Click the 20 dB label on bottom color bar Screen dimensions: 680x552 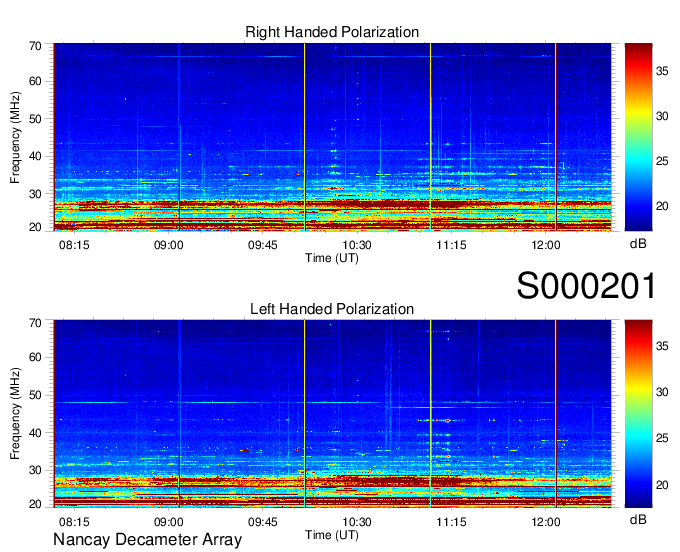[662, 485]
